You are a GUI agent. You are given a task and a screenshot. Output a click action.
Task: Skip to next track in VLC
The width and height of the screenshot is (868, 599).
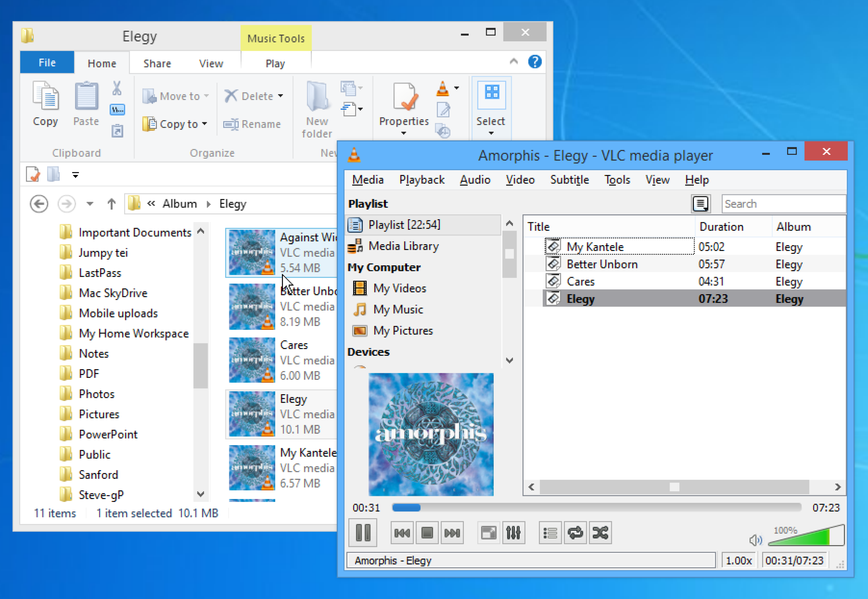click(452, 532)
